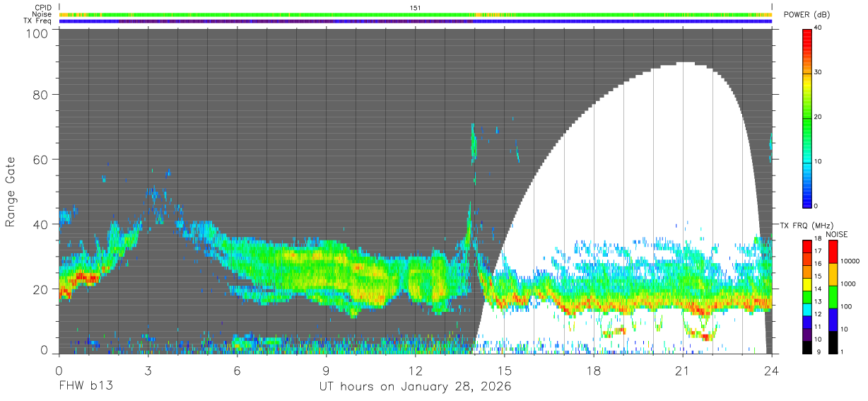Click the 10 tick on POWER colorbar

pos(819,161)
